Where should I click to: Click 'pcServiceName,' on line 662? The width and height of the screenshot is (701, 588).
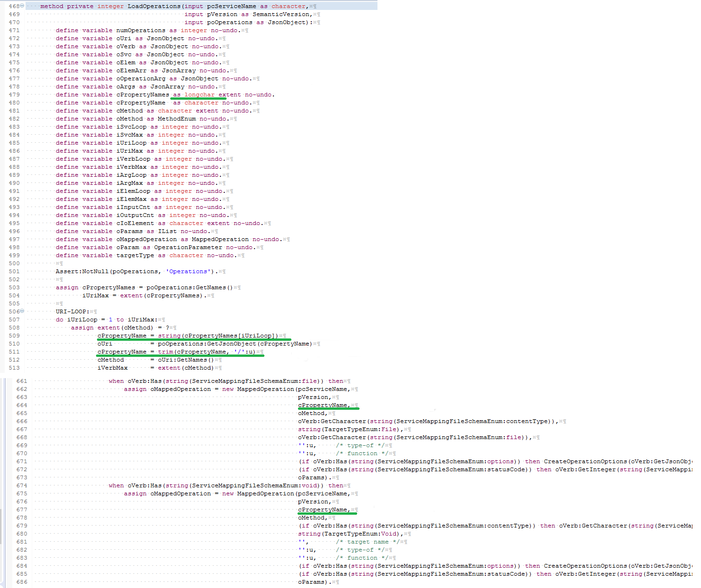pos(324,389)
